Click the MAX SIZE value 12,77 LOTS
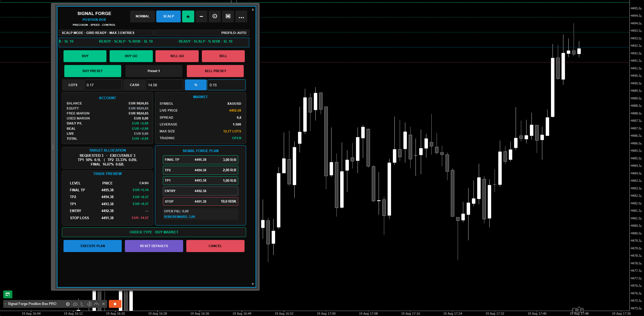Viewport: 644px width, 316px height. (232, 131)
